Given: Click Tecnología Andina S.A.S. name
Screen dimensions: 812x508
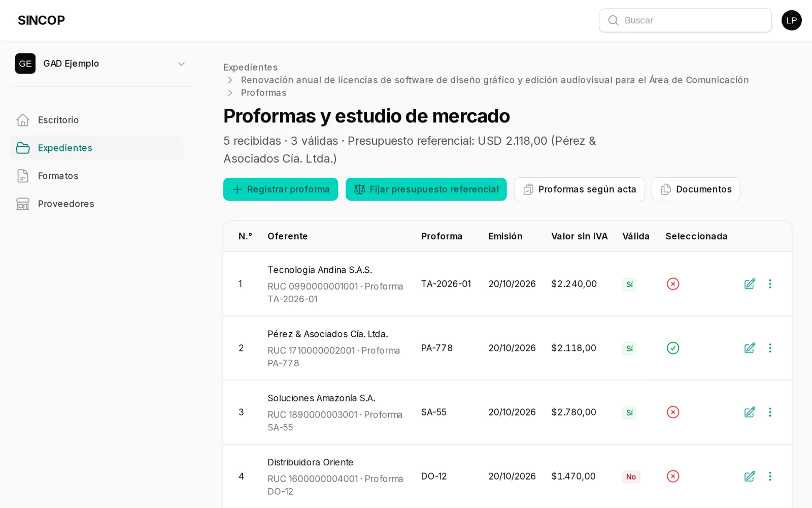Looking at the screenshot, I should pyautogui.click(x=320, y=270).
